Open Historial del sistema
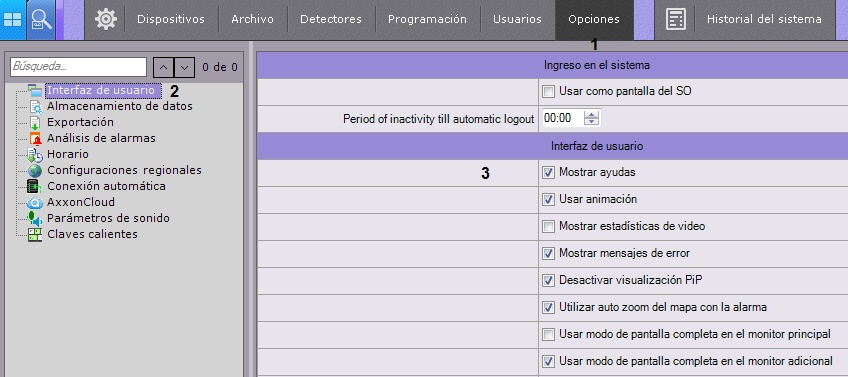 (764, 19)
